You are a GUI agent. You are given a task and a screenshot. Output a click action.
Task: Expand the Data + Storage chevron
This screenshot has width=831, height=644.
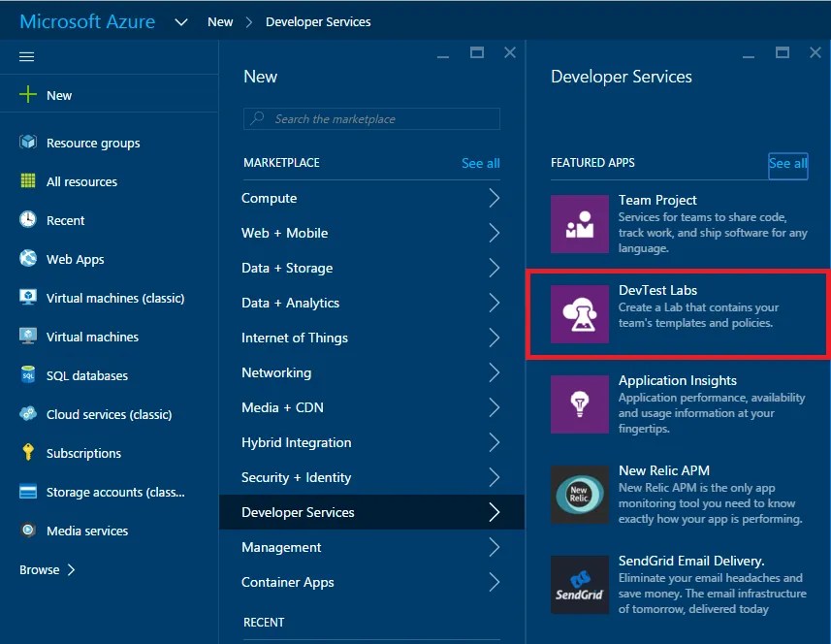[x=494, y=268]
